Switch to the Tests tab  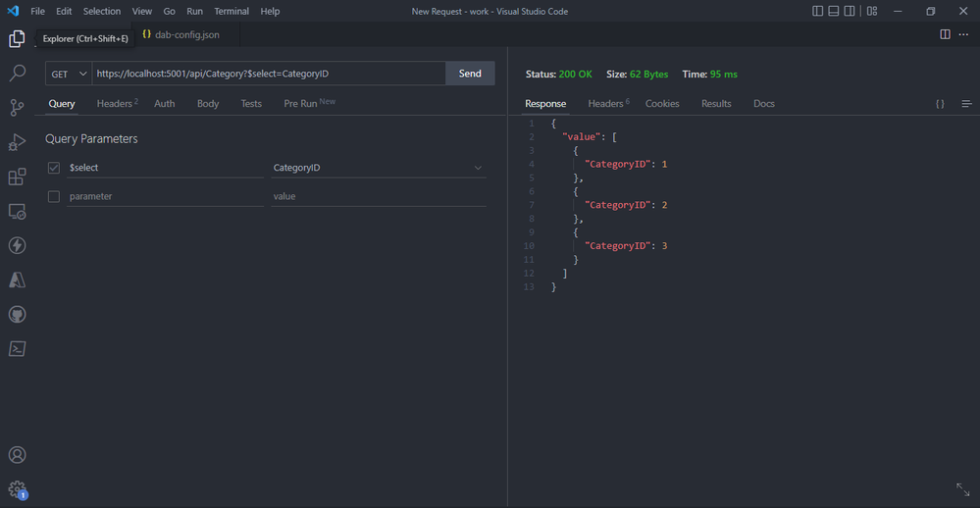[x=251, y=104]
